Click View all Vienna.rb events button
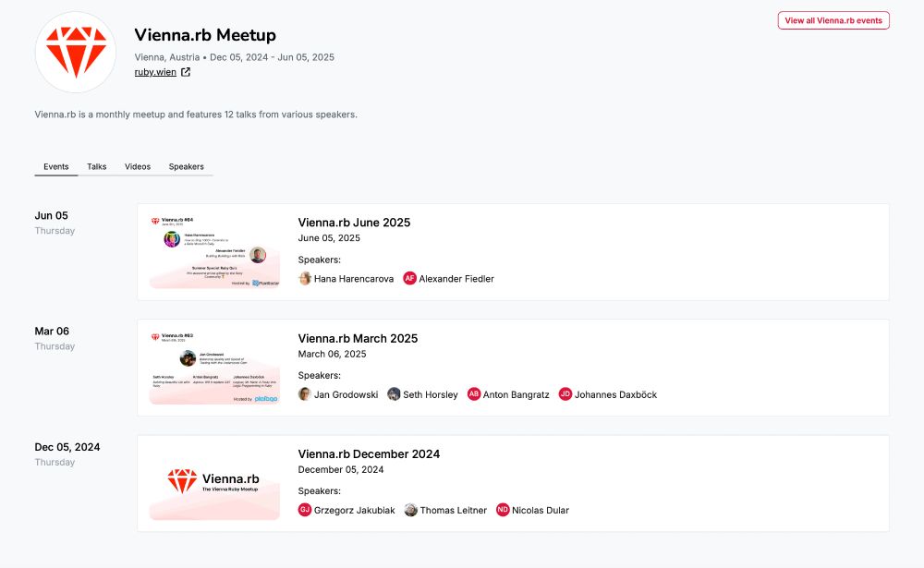This screenshot has width=924, height=568. pyautogui.click(x=833, y=20)
